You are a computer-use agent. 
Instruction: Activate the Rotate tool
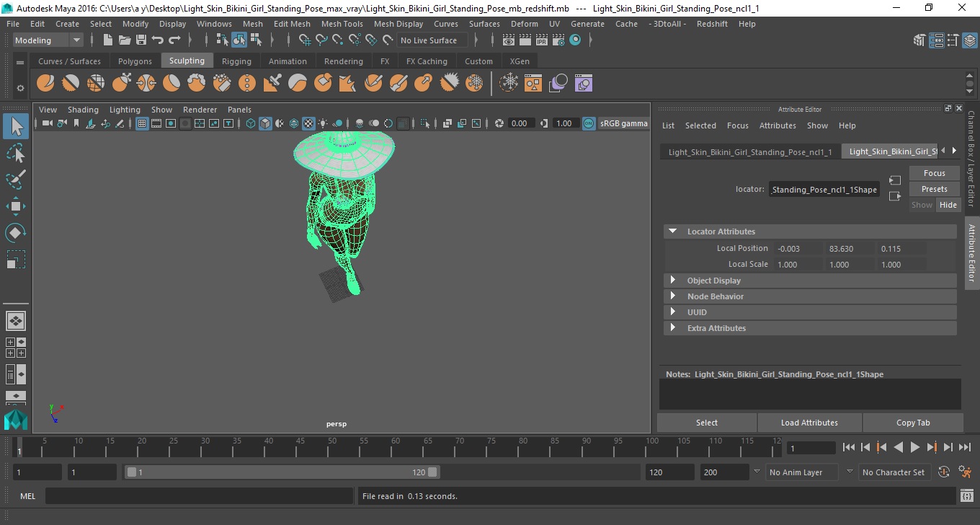tap(16, 232)
